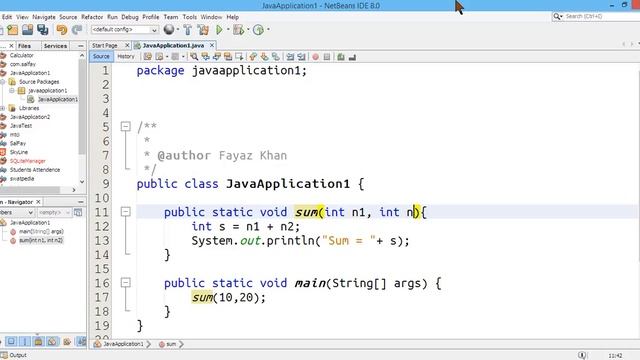This screenshot has height=360, width=640.
Task: Open the default config dropdown
Action: 124,30
